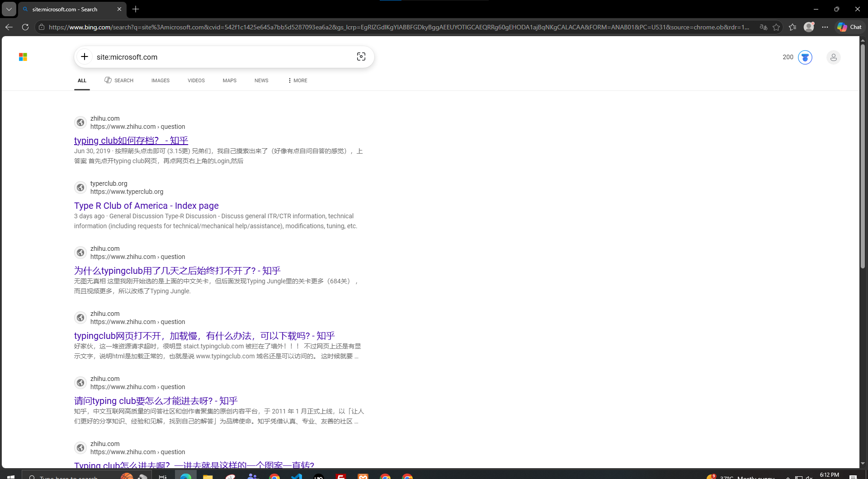Open a new browser tab with the plus button

point(136,9)
